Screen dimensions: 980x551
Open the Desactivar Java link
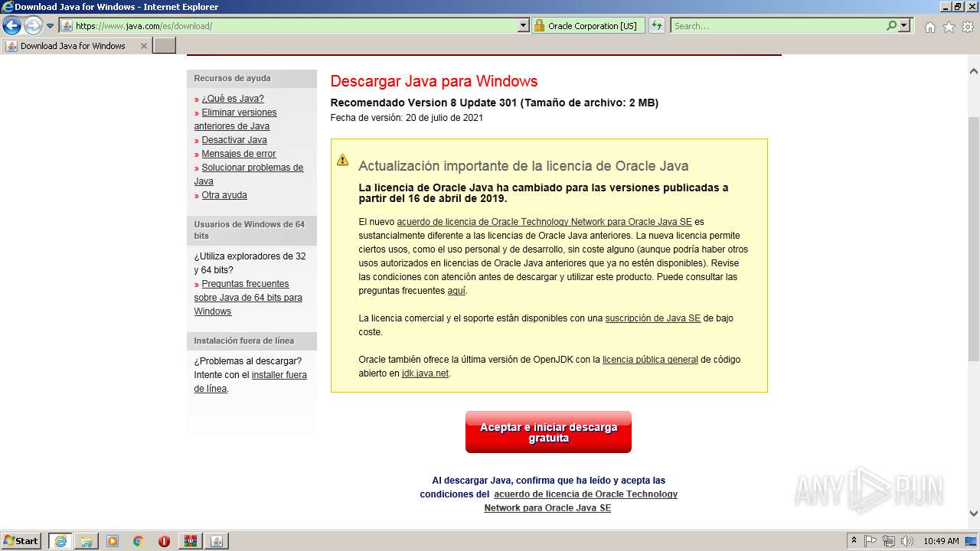(x=234, y=140)
